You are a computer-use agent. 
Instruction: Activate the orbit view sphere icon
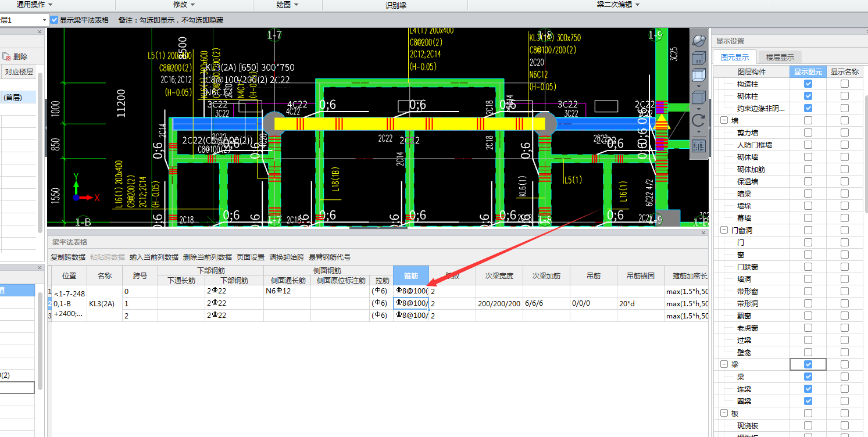pos(698,41)
